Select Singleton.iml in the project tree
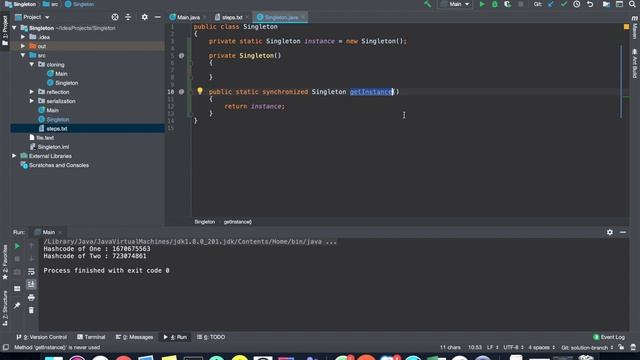640x360 pixels. tap(49, 147)
